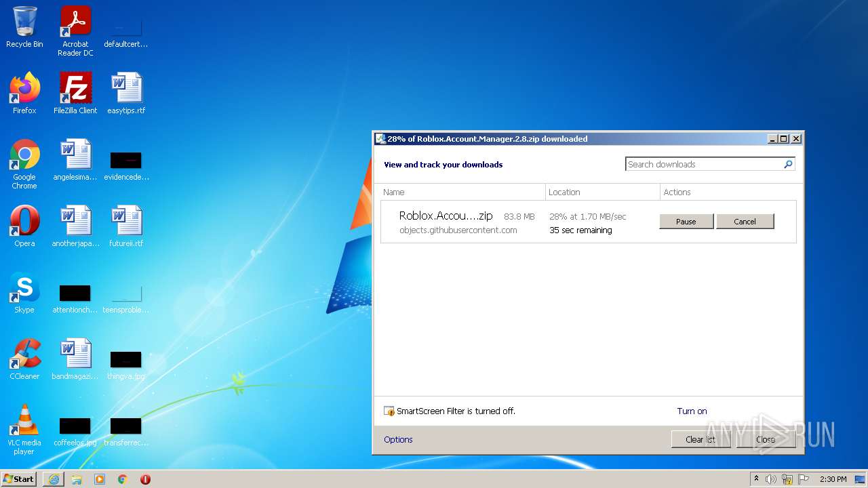Screen dimensions: 868x488
Task: Click the 83.8 MB file size
Action: [519, 217]
